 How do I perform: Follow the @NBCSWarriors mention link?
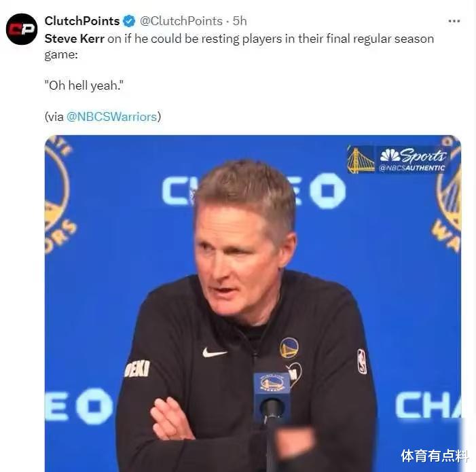pos(112,117)
